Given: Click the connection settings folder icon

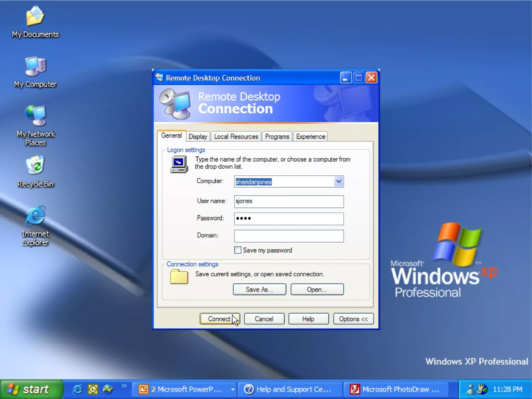Looking at the screenshot, I should point(179,276).
